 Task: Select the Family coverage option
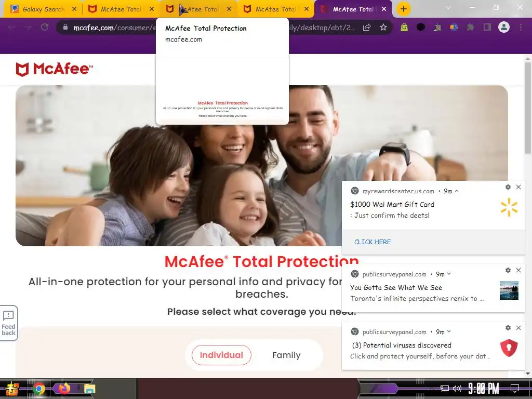coord(286,355)
